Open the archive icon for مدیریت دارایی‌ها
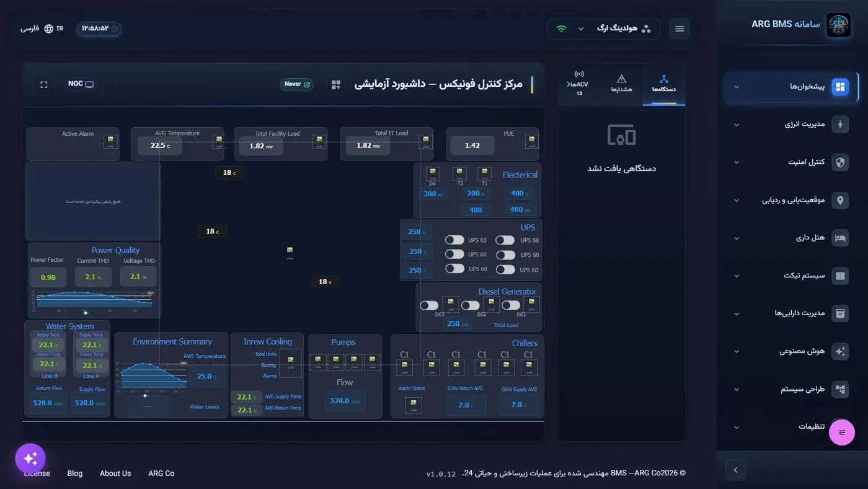This screenshot has height=489, width=868. (x=840, y=313)
